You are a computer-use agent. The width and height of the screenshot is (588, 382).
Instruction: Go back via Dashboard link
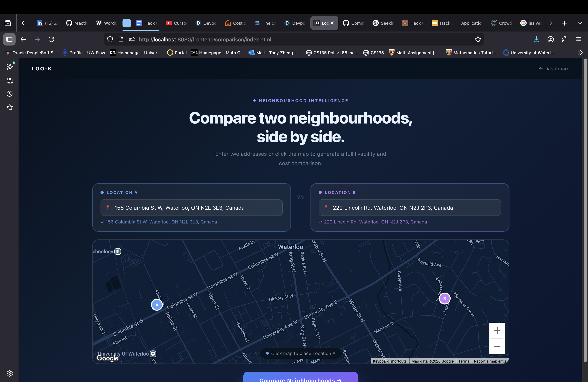point(554,69)
